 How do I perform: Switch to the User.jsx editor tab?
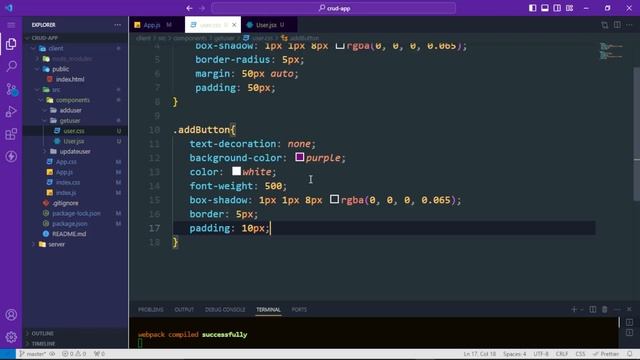(x=269, y=25)
